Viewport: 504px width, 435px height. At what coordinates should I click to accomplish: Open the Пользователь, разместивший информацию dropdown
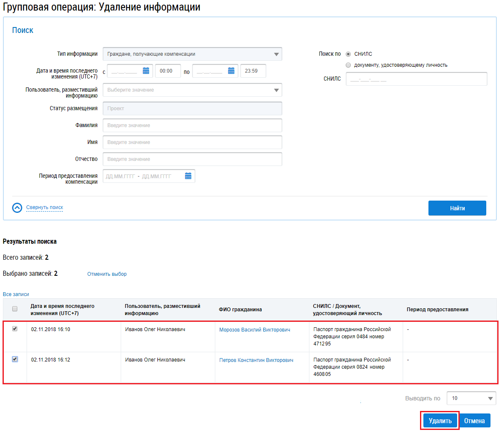coord(192,90)
